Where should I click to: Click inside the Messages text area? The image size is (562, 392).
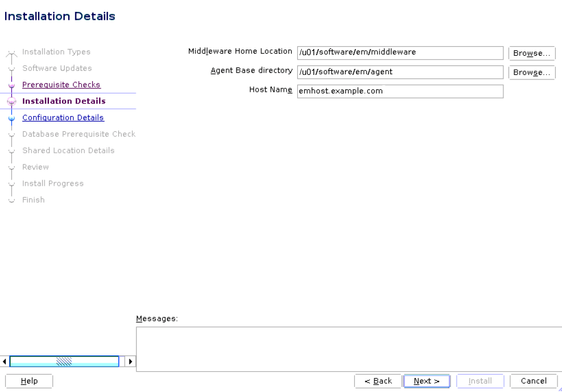349,349
